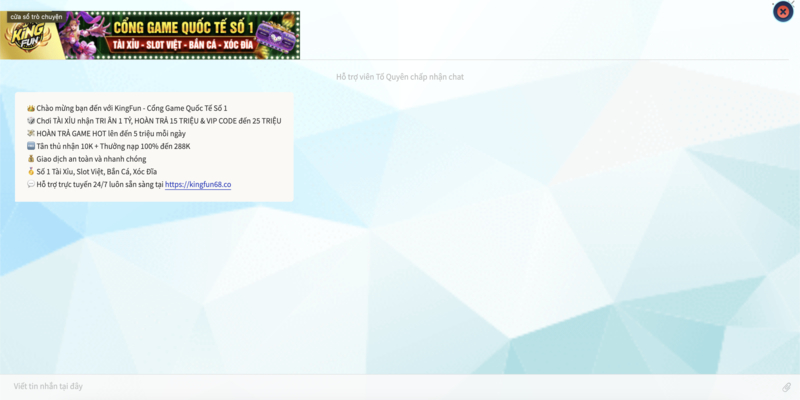Screen dimensions: 800x400
Task: Click 'Hỗ trợ viên Tố Quyên chấp nhận chat' text
Action: coord(399,77)
